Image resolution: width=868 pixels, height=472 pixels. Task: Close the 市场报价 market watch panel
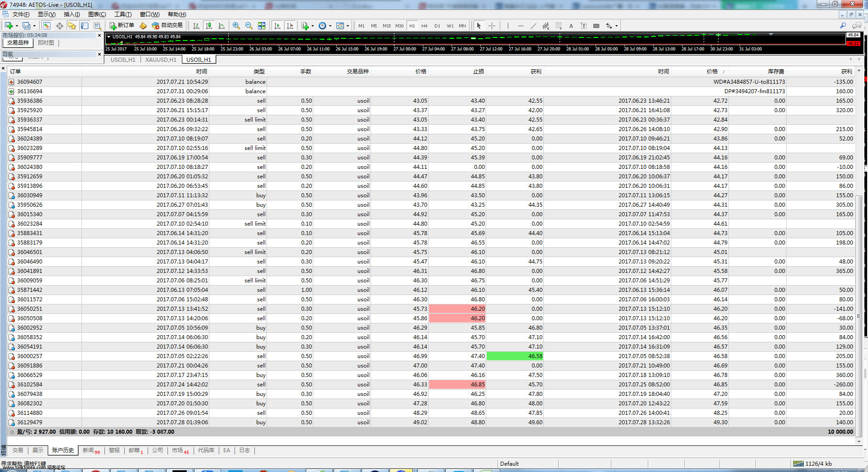point(99,35)
